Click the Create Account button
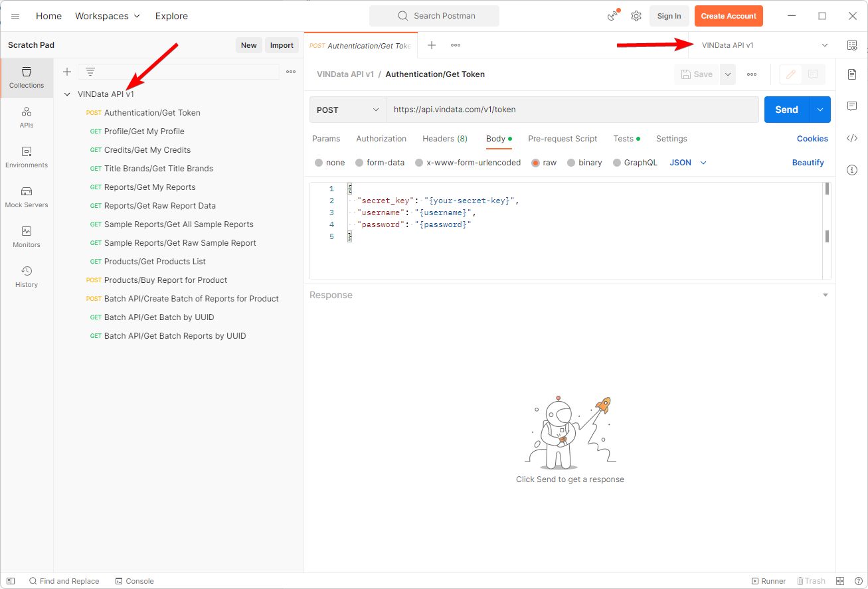This screenshot has width=868, height=589. coord(729,16)
